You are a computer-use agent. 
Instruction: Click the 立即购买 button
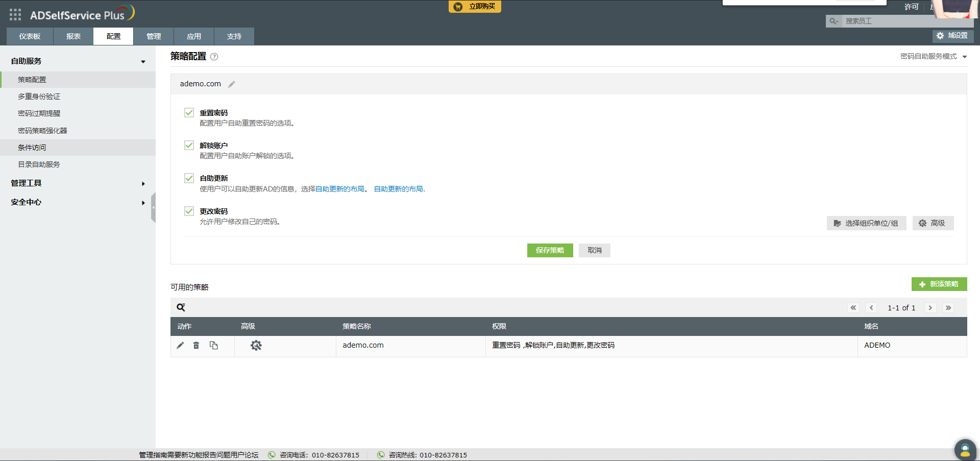[x=475, y=7]
